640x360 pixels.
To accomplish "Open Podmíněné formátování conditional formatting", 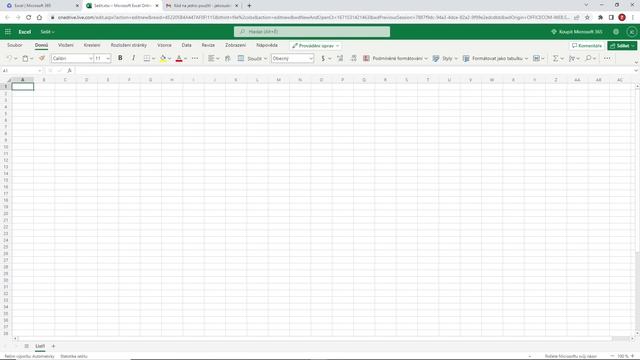I will (395, 58).
